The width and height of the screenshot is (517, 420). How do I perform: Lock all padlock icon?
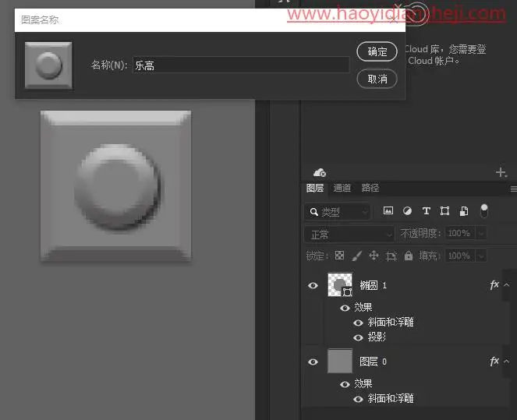coord(409,256)
